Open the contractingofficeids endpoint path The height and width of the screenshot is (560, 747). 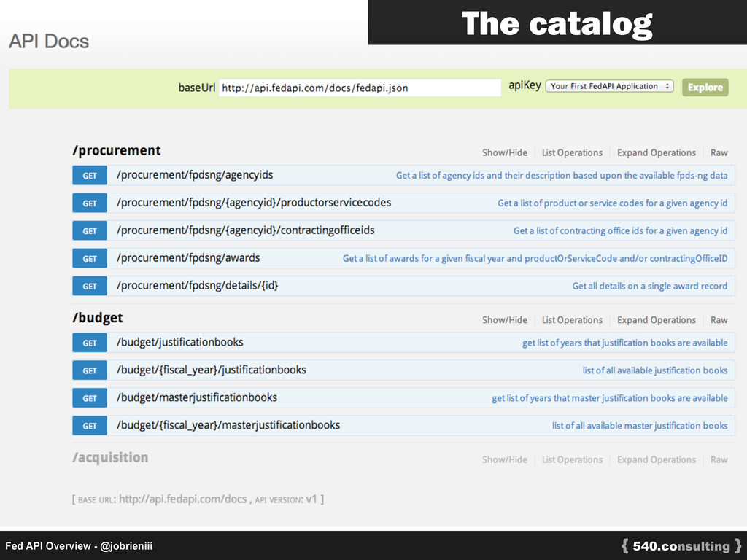click(x=246, y=230)
